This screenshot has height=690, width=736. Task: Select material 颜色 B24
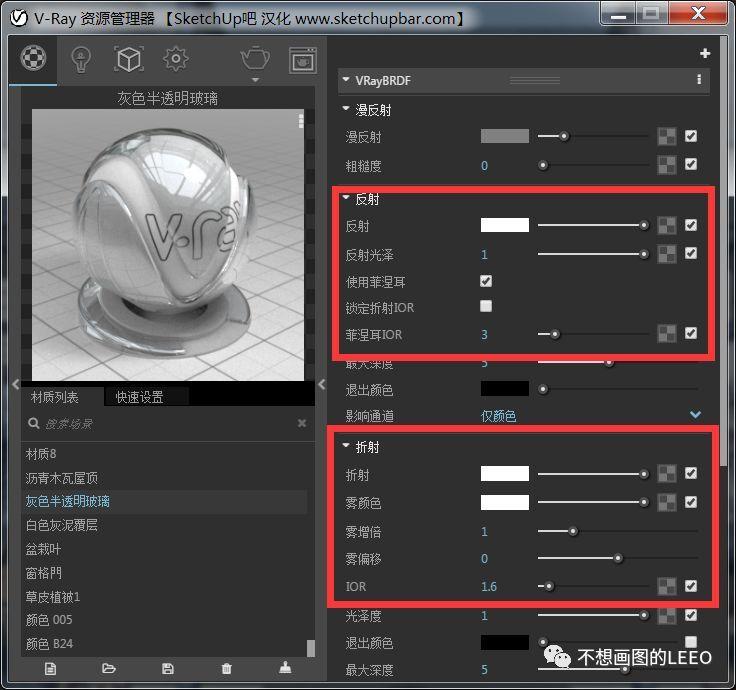(164, 644)
